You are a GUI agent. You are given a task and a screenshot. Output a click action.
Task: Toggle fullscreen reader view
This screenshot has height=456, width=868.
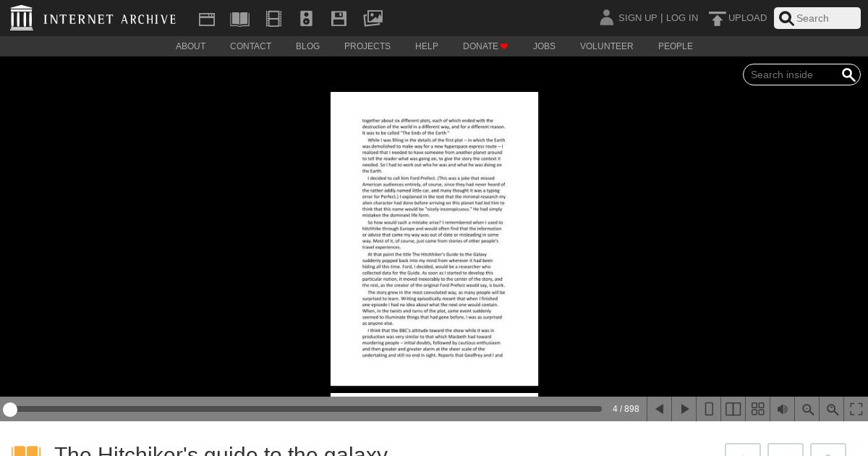pyautogui.click(x=856, y=409)
